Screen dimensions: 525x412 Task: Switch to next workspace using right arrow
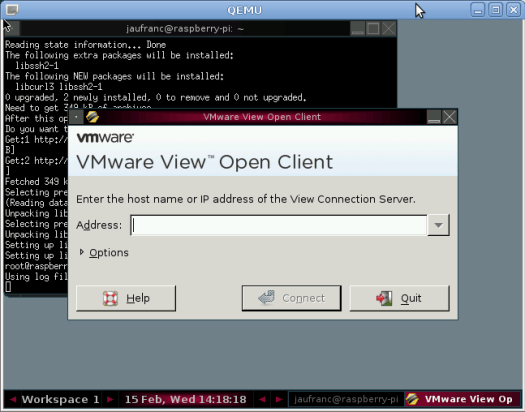[110, 399]
